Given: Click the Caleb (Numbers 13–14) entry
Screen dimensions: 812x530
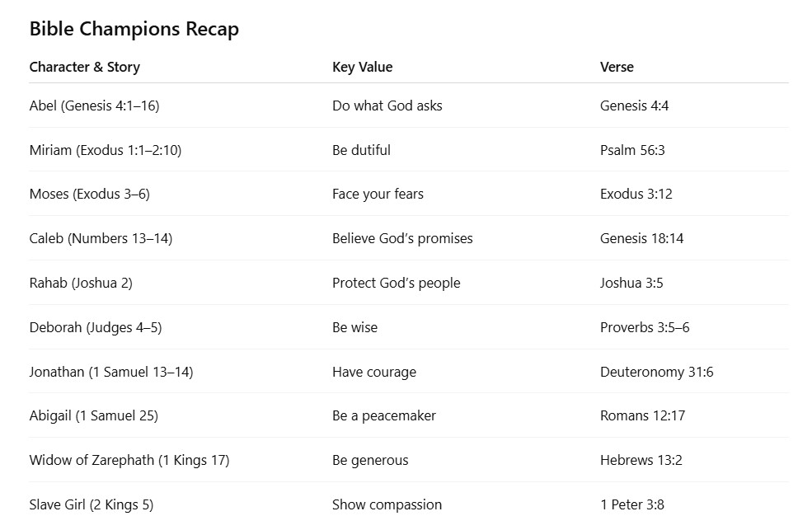Looking at the screenshot, I should point(101,238).
